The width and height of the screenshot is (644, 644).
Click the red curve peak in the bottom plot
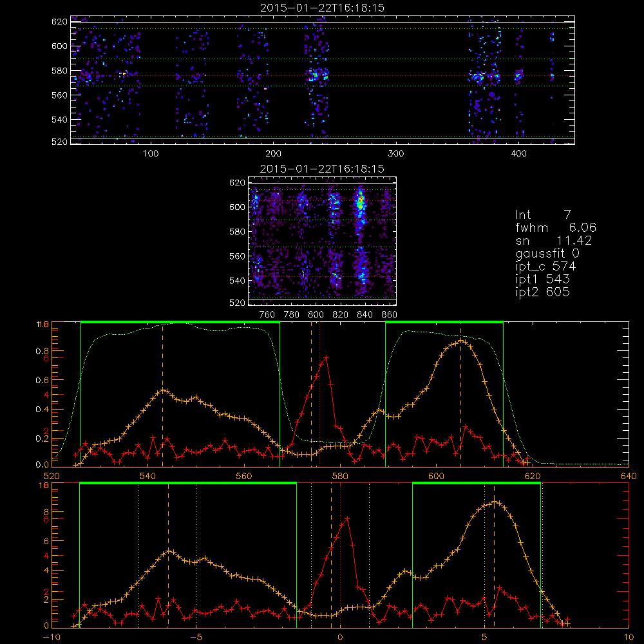(x=348, y=518)
